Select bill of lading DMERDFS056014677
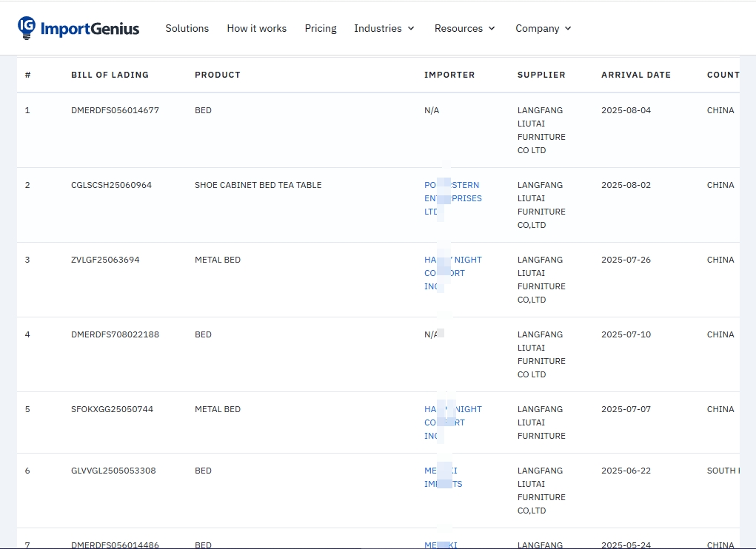Screen dimensions: 756x549 pyautogui.click(x=115, y=110)
